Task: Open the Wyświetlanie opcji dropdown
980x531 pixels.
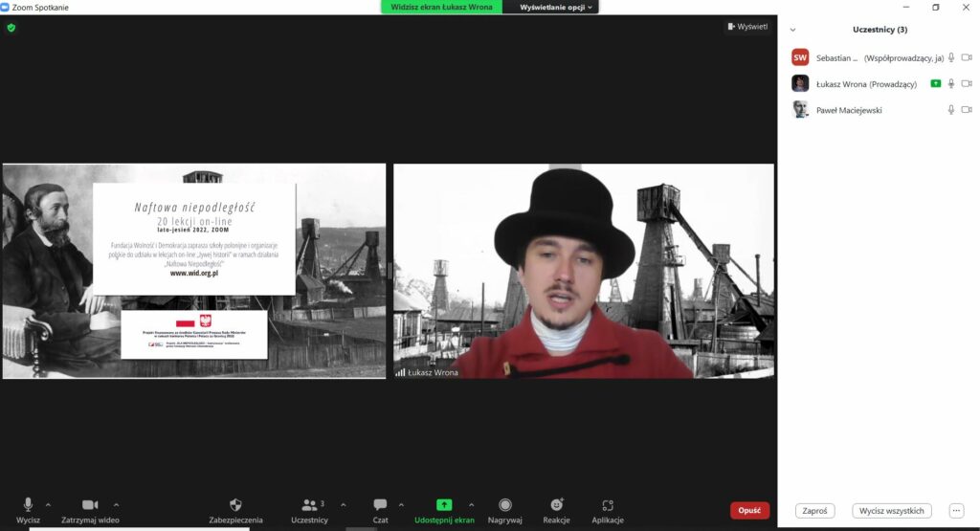Action: [556, 7]
